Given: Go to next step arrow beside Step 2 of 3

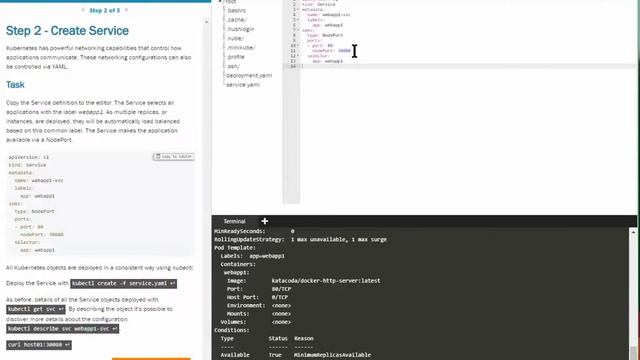Looking at the screenshot, I should pos(126,10).
